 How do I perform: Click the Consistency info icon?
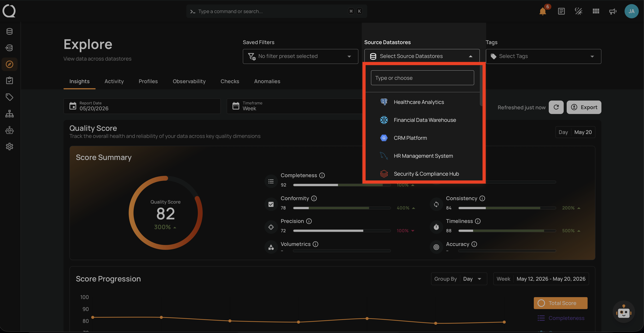pyautogui.click(x=482, y=198)
